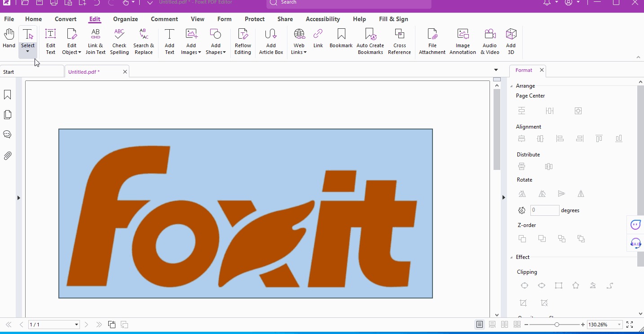Close the Format panel tab
The height and width of the screenshot is (334, 644).
542,70
